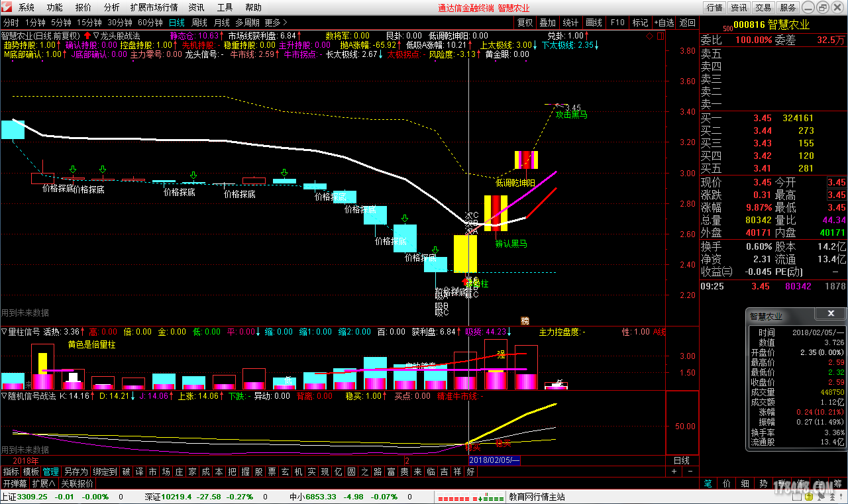This screenshot has height=504, width=848.
Task: Click the 叠加 overlay button
Action: [x=548, y=23]
